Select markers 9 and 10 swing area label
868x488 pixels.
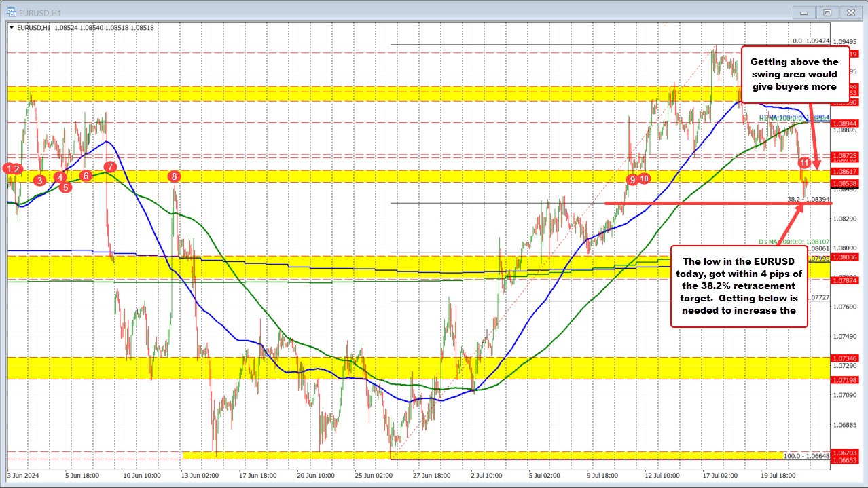coord(639,179)
